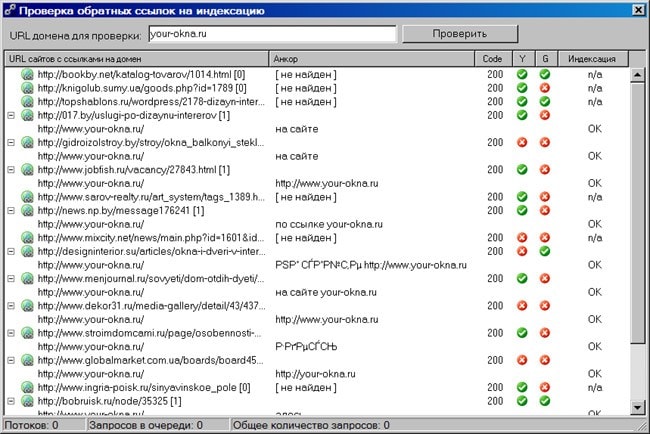Click the vertical scrollbar thumb
Screen dimensions: 650x434
(x=637, y=213)
